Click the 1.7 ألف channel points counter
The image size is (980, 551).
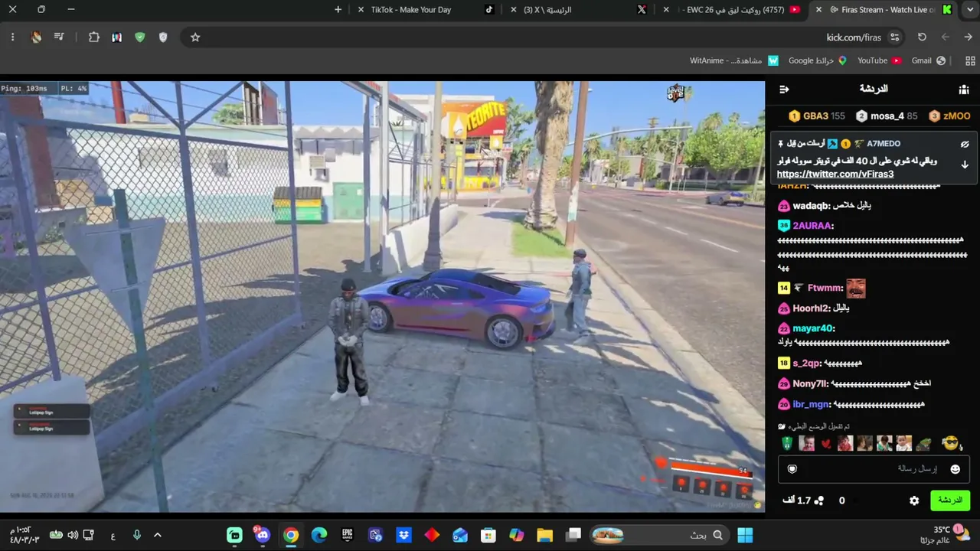[803, 500]
